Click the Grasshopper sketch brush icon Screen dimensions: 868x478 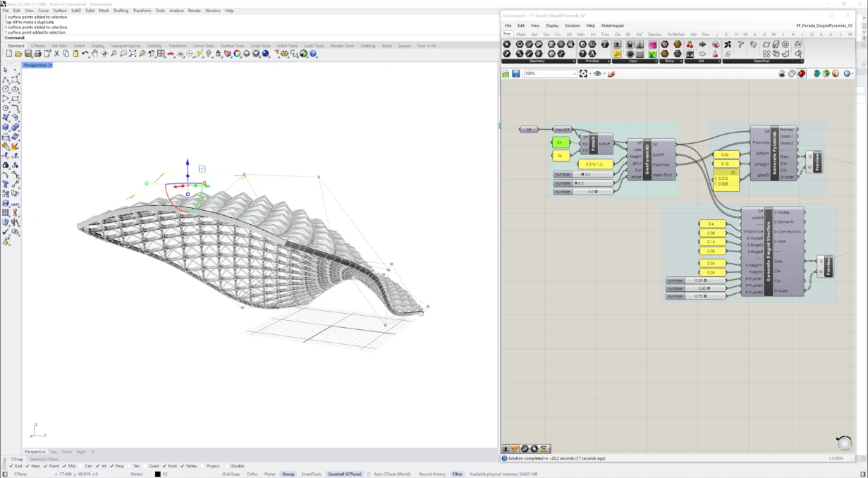pyautogui.click(x=611, y=73)
